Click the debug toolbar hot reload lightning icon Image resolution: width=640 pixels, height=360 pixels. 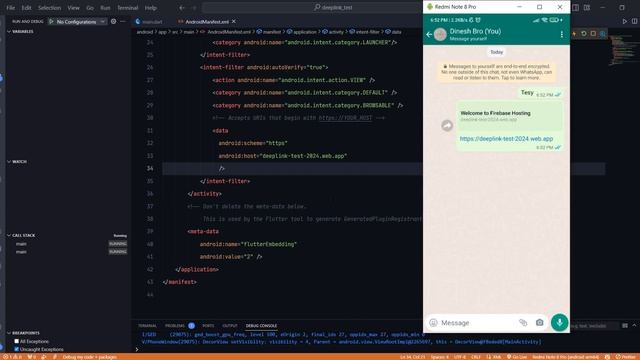coord(574,34)
